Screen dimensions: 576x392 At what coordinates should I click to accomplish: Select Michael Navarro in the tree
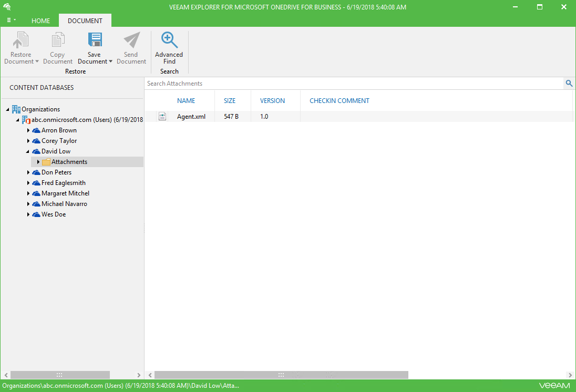point(64,204)
